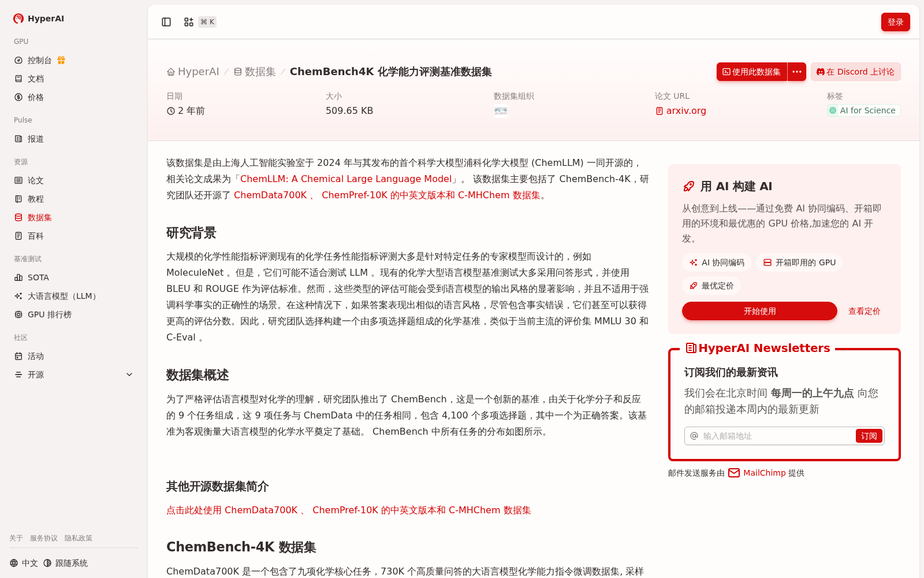Open the MailChimp link
This screenshot has height=578, width=924.
765,473
